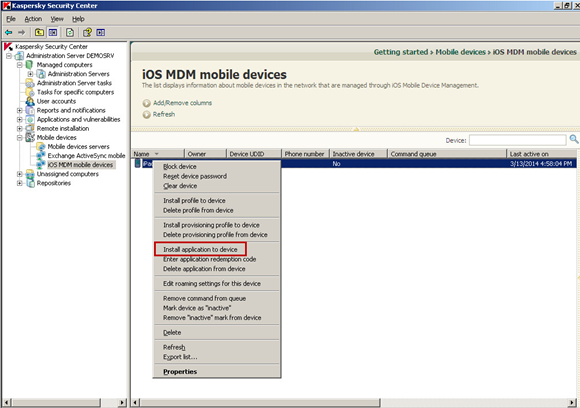Click inside the Device search field
The width and height of the screenshot is (580, 408).
tap(517, 140)
